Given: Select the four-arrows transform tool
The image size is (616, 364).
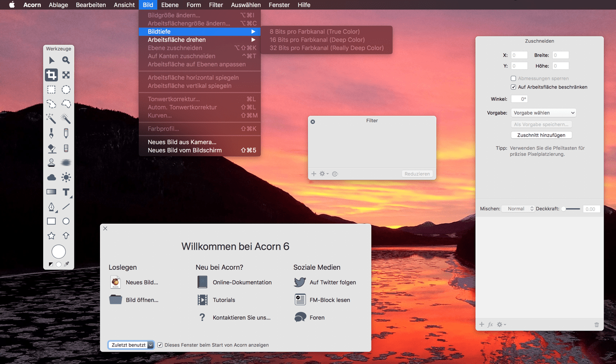Looking at the screenshot, I should (66, 75).
